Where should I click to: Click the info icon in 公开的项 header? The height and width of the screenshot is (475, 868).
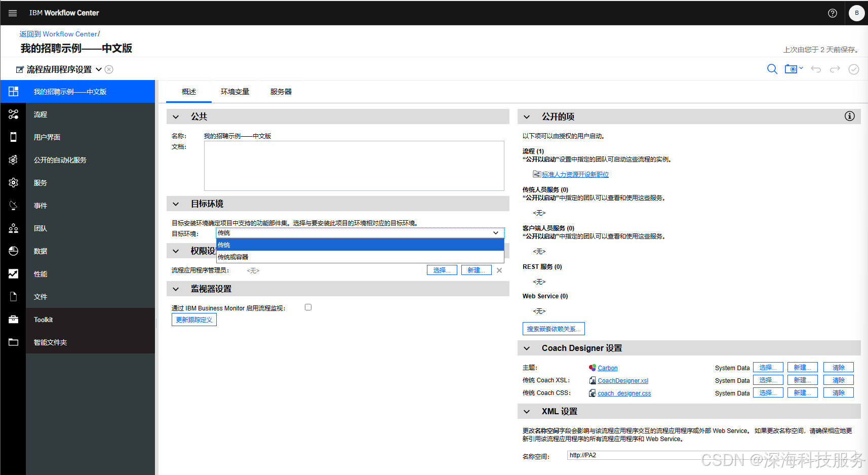coord(850,116)
